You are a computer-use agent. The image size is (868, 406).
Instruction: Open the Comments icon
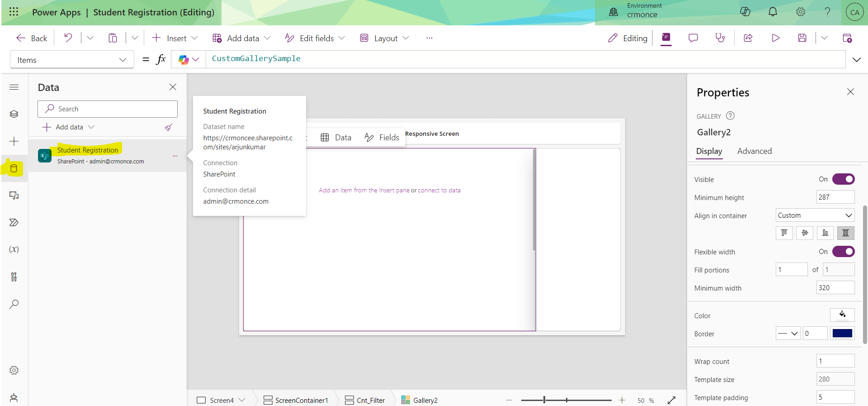tap(693, 38)
